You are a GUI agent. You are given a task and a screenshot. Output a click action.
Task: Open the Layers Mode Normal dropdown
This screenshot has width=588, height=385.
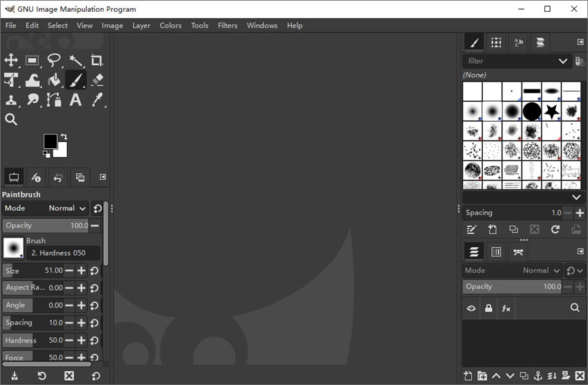[x=512, y=271]
